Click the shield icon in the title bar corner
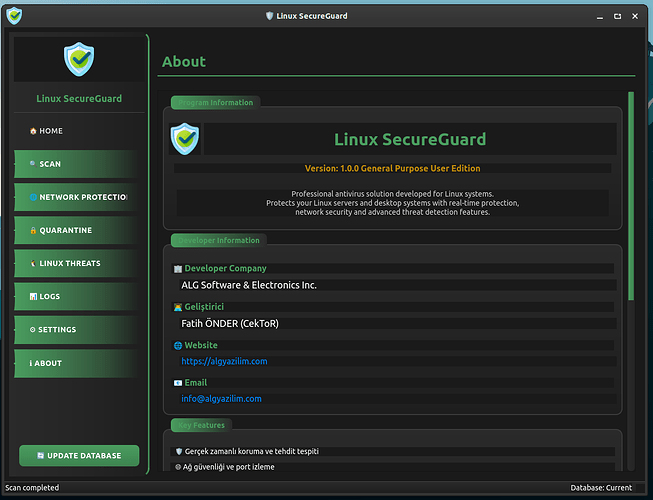 (x=14, y=15)
